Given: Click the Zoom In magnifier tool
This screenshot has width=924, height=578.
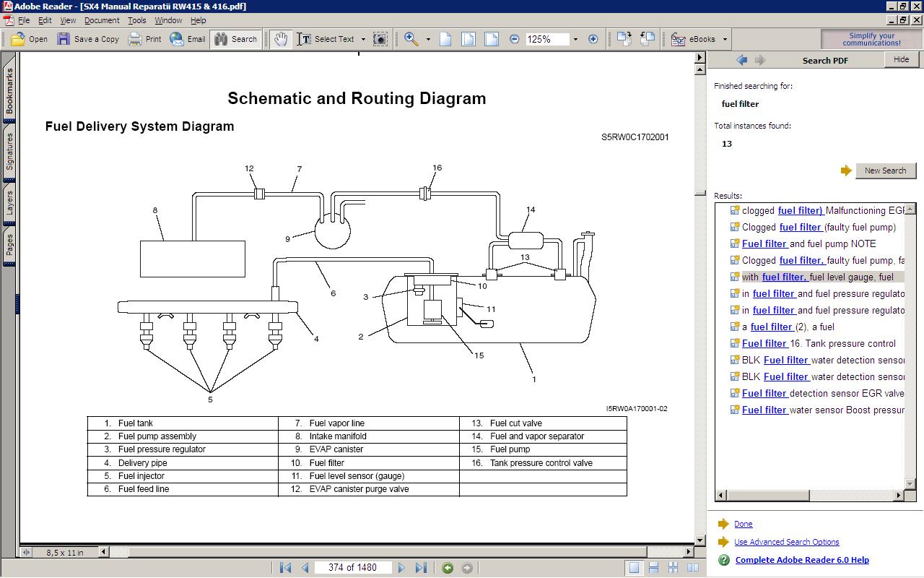Looking at the screenshot, I should point(411,39).
